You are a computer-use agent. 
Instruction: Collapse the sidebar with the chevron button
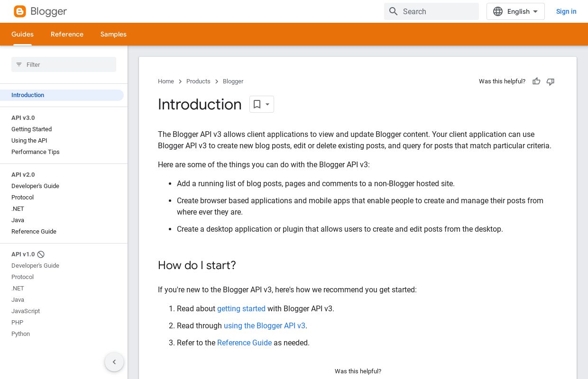coord(114,362)
